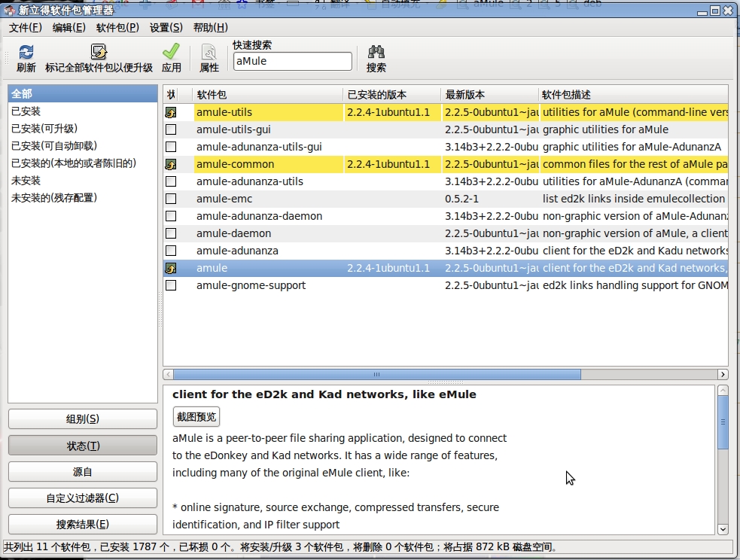Select the 未安装的(残存配置) filter
The width and height of the screenshot is (740, 560).
[83, 198]
